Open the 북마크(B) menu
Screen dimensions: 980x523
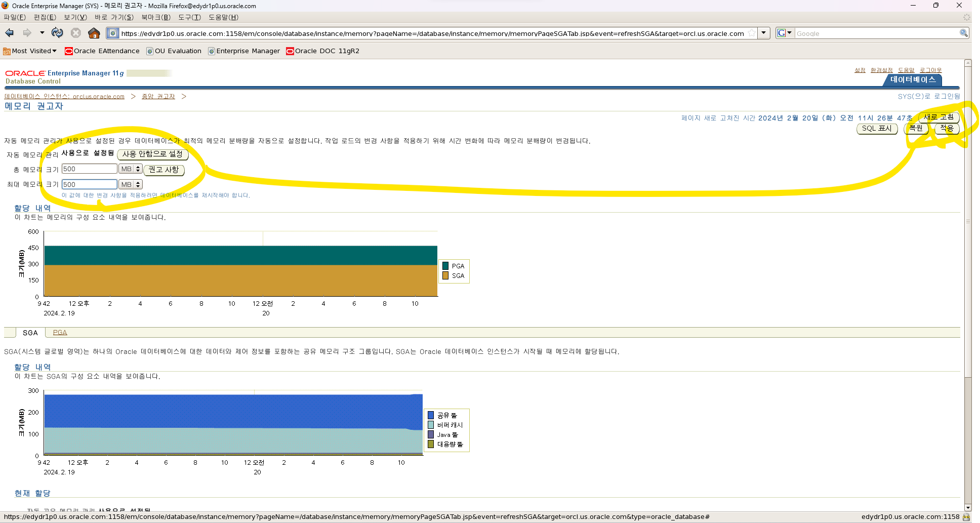[156, 17]
